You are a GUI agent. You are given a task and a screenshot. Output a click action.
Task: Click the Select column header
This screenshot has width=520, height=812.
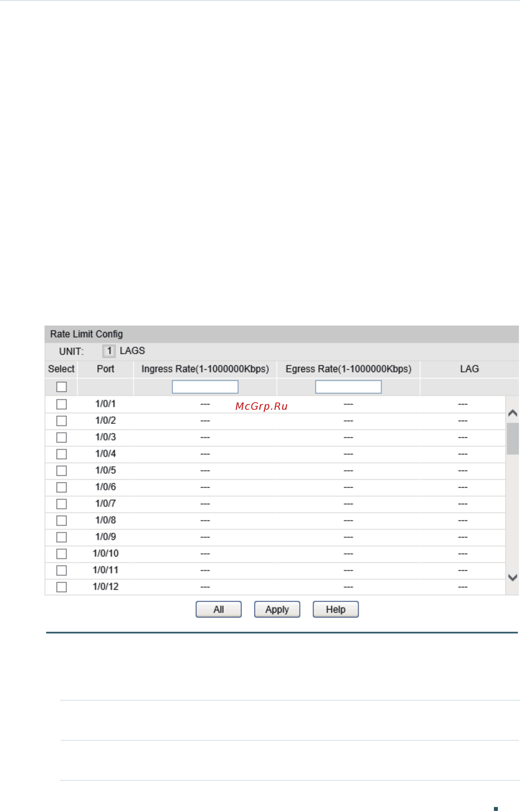click(x=61, y=369)
